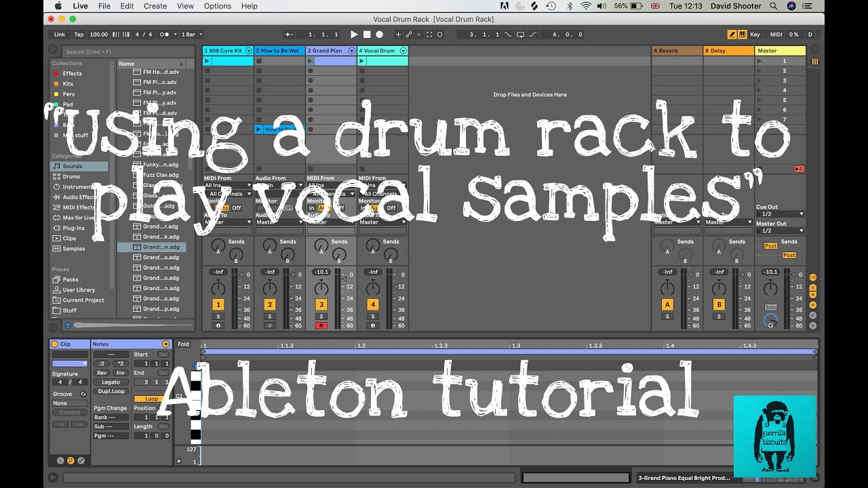Click Master track volume fader at -10.1

[x=771, y=272]
